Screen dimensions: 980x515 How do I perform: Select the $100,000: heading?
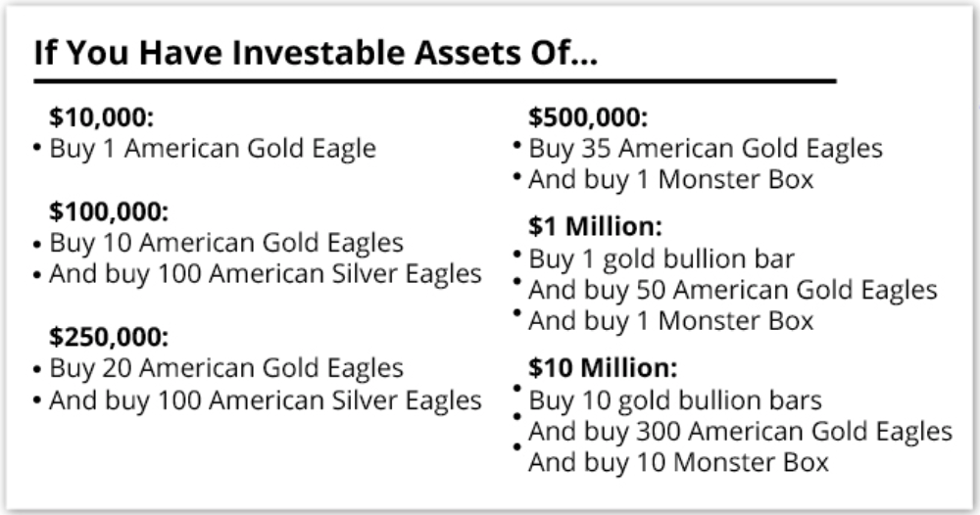point(109,211)
